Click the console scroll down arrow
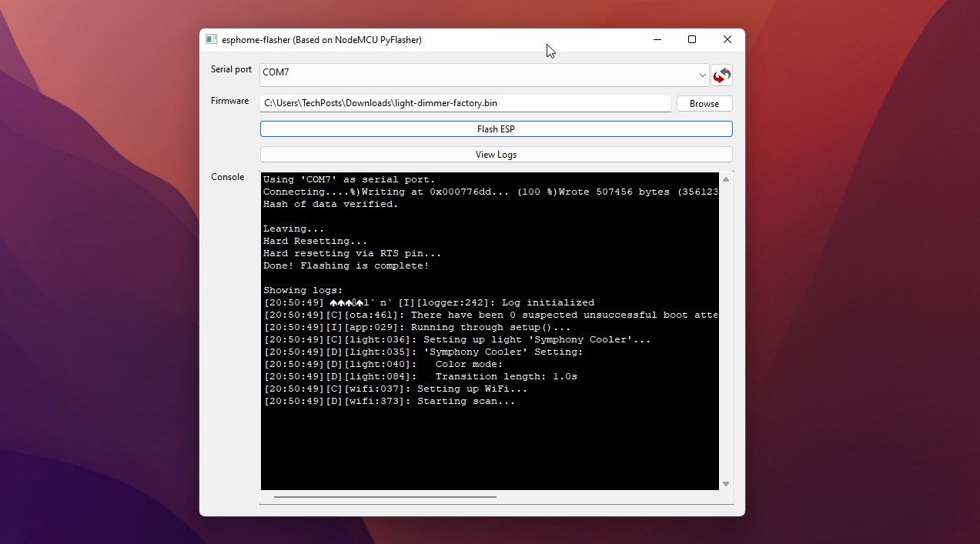980x544 pixels. pos(725,484)
